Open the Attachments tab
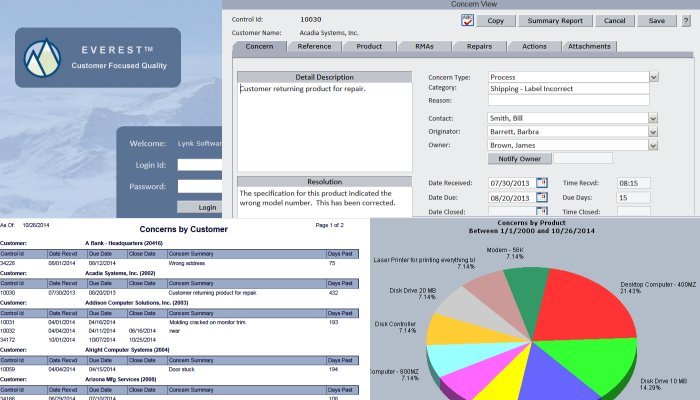Viewport: 700px width, 400px height. pyautogui.click(x=589, y=46)
